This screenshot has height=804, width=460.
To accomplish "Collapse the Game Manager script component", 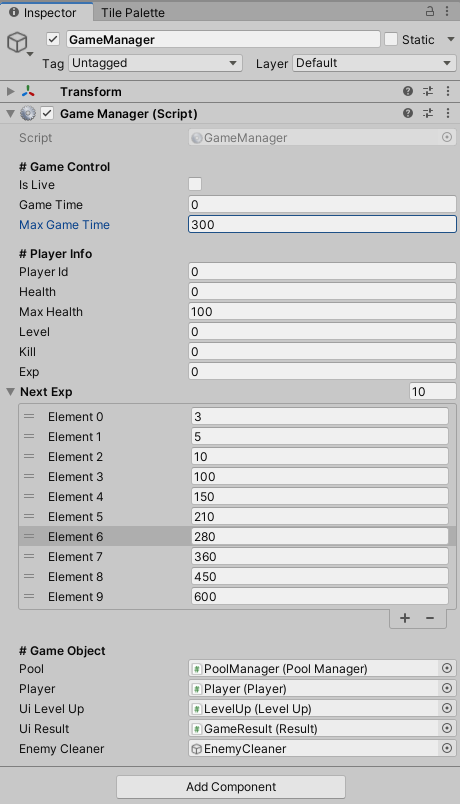I will coord(10,113).
